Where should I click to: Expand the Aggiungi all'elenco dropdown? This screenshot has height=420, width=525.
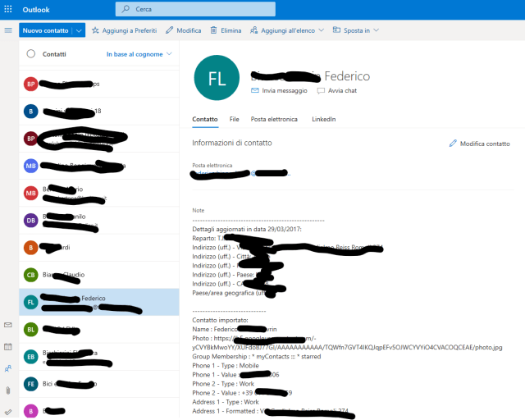tap(286, 30)
